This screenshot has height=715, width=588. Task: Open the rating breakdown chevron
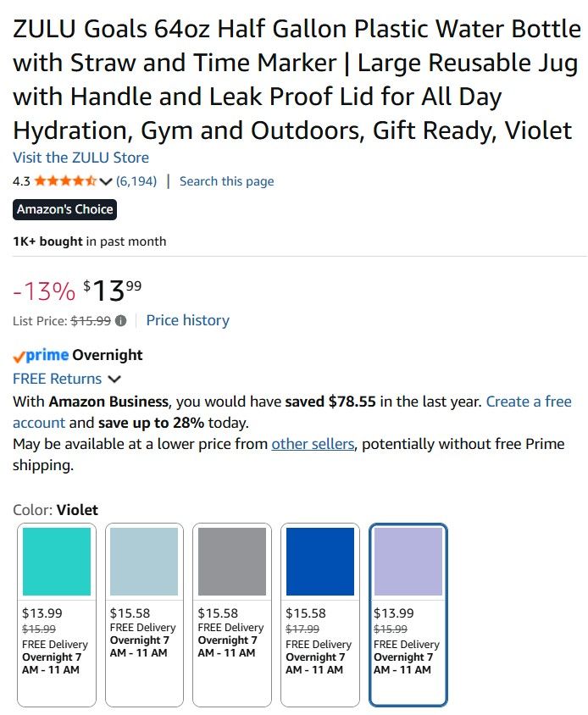pos(106,181)
